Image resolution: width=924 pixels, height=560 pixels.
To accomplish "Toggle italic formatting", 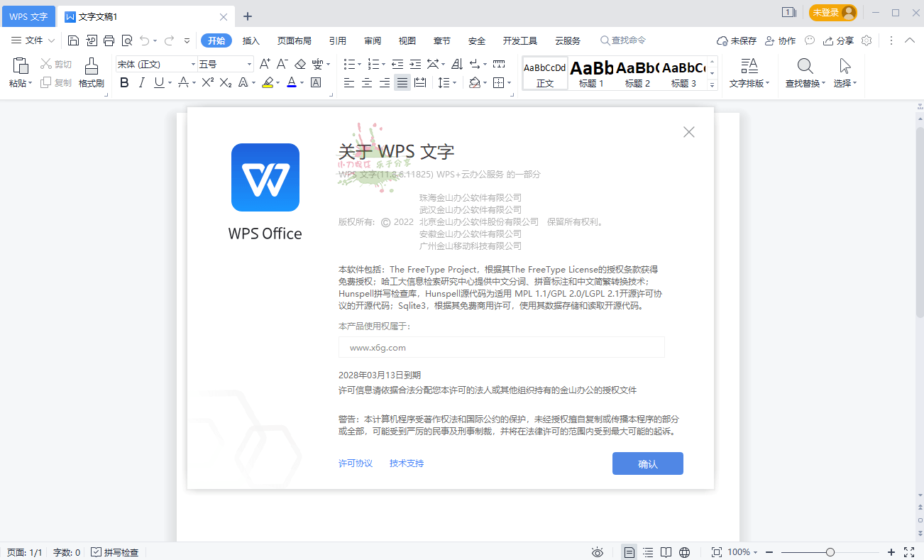I will pos(141,82).
